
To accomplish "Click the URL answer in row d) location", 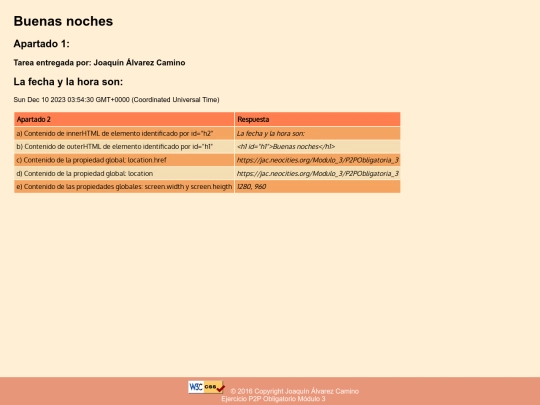I will [317, 174].
